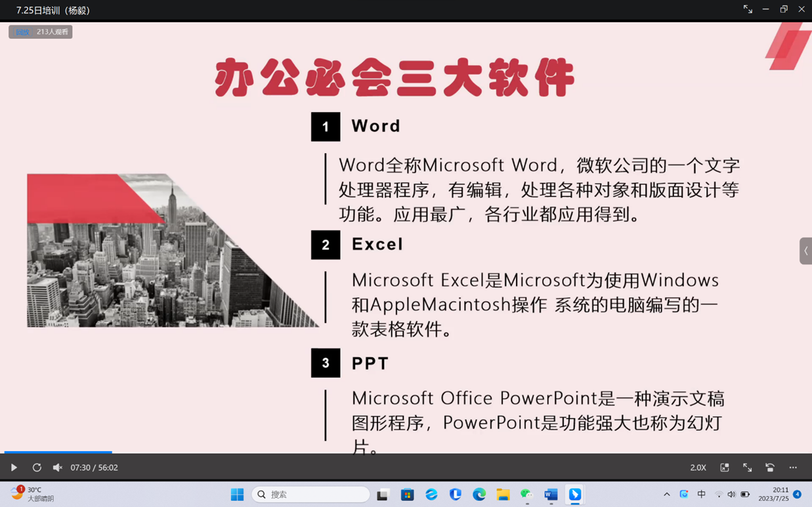Open the weather widget showing 30°C
Viewport: 812px width, 507px height.
point(32,494)
